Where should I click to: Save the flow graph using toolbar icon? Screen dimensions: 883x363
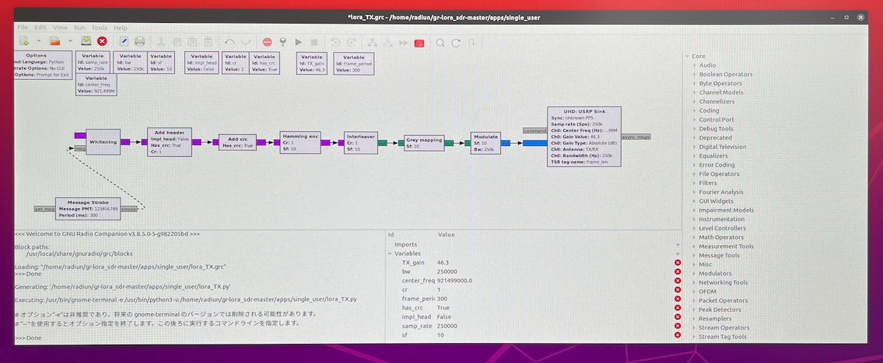86,41
